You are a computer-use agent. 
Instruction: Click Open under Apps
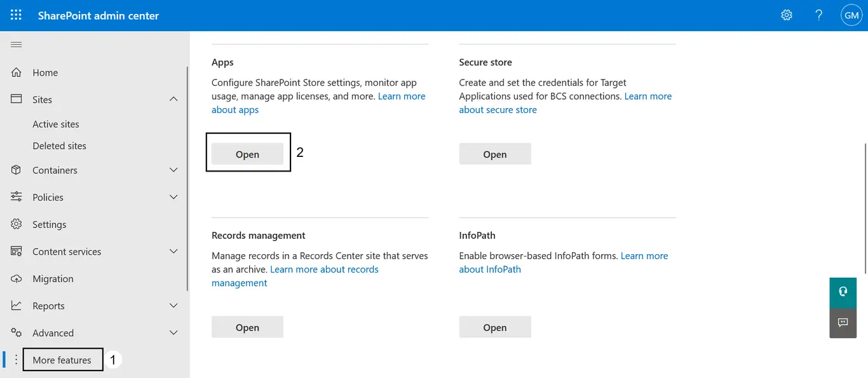[x=247, y=154]
